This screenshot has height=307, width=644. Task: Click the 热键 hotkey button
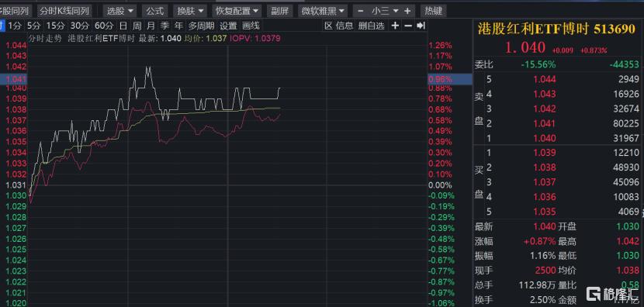(x=433, y=11)
